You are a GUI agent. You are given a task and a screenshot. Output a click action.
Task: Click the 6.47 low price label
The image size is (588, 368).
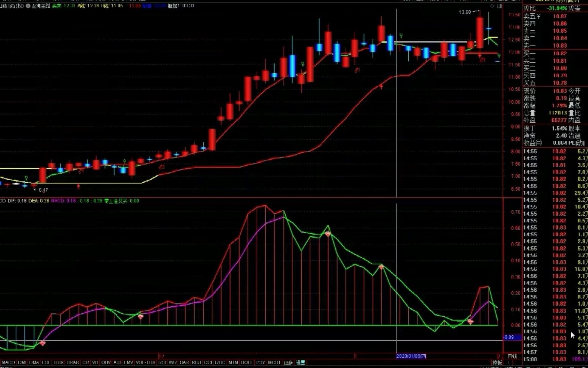(x=44, y=190)
